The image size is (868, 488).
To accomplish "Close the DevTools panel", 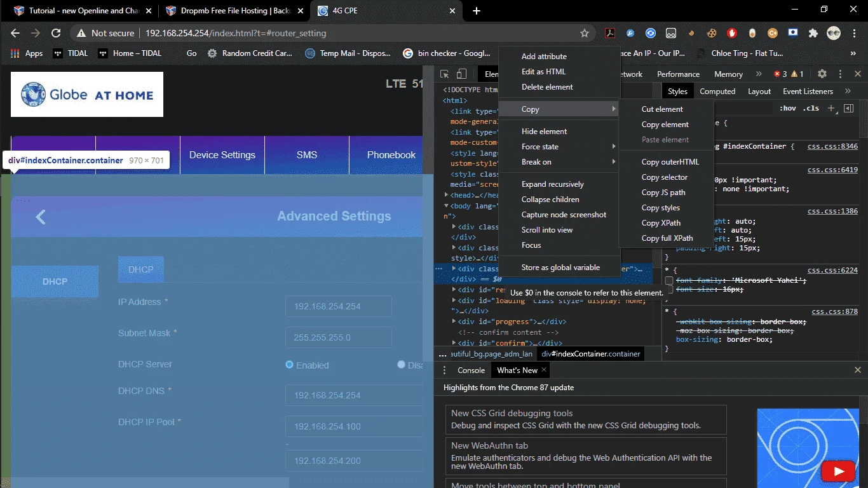I will coord(857,74).
